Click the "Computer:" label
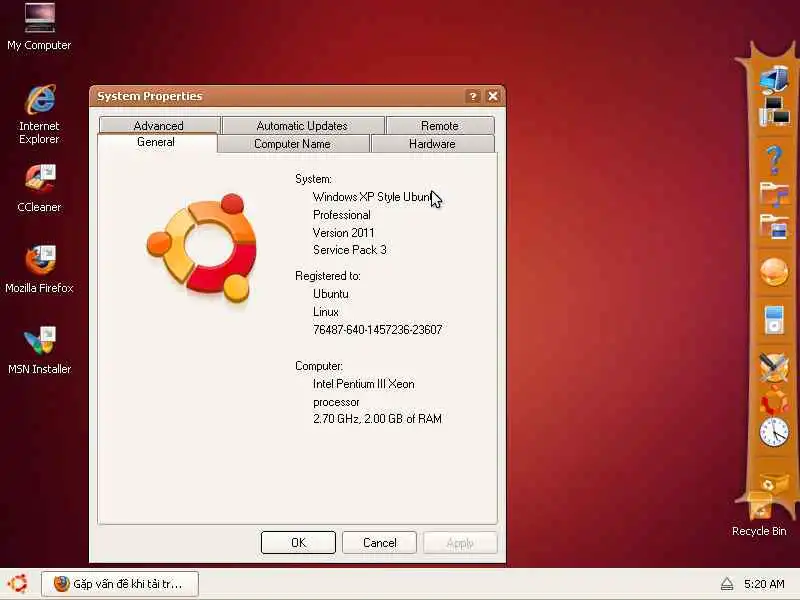The image size is (800, 600). pos(319,366)
